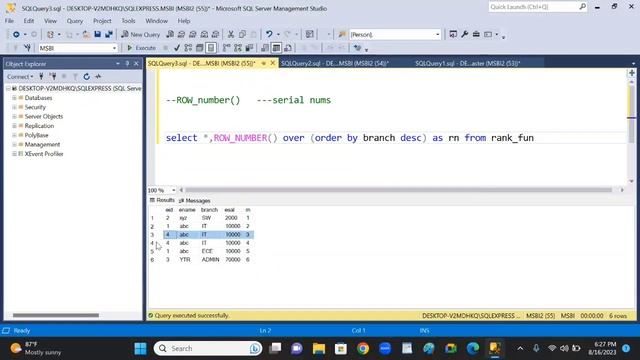Display the estimated execution plan

[188, 48]
